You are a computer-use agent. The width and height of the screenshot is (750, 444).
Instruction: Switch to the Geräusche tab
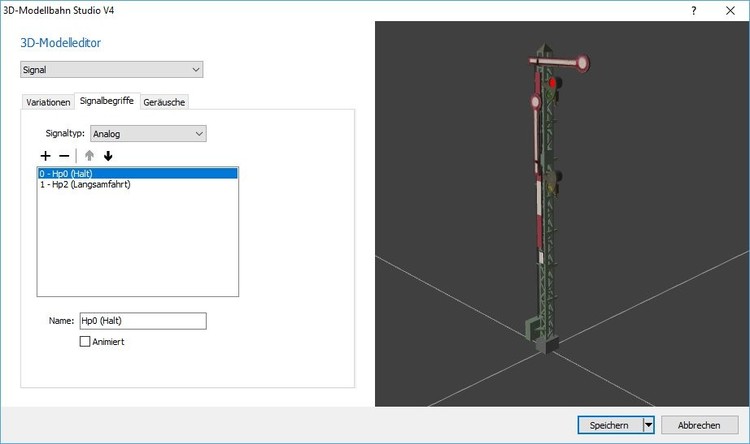coord(165,102)
